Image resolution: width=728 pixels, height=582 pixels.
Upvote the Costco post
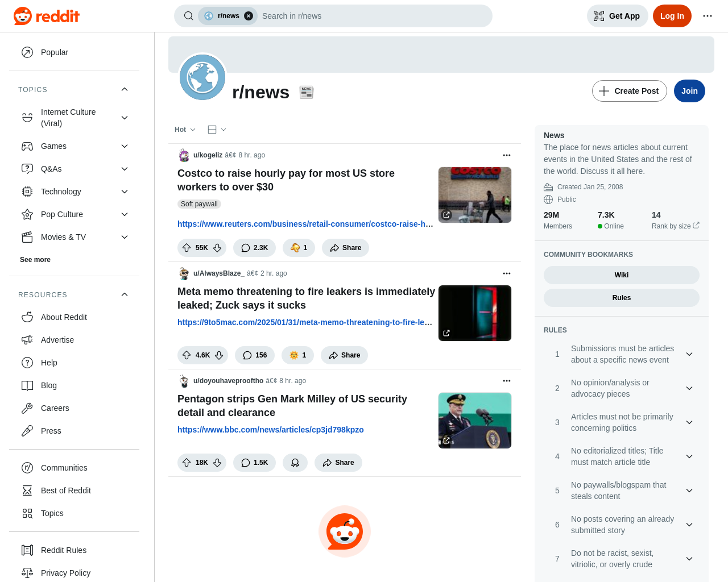click(x=187, y=248)
